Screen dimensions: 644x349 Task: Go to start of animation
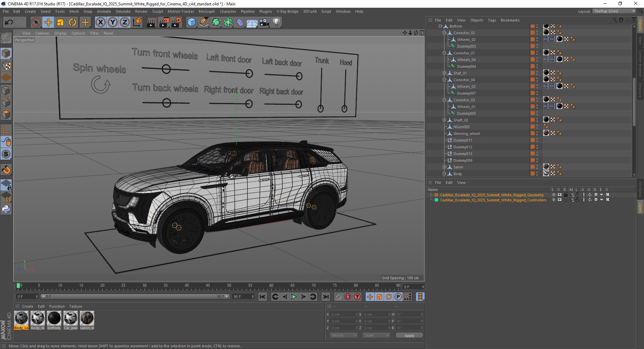(x=263, y=297)
